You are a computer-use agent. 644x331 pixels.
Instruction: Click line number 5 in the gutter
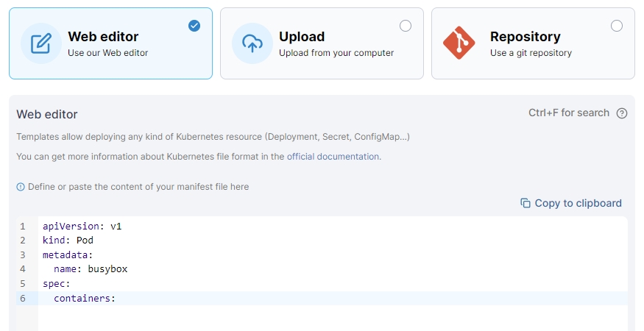pyautogui.click(x=23, y=283)
